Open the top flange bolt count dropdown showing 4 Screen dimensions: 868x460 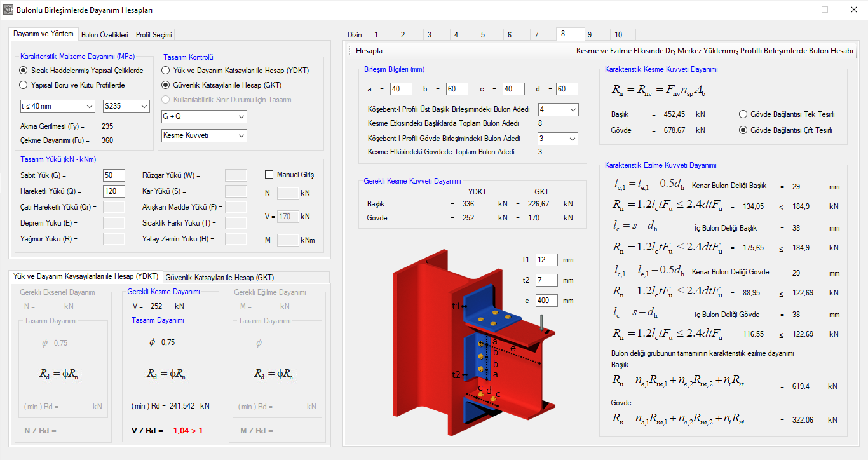(558, 109)
